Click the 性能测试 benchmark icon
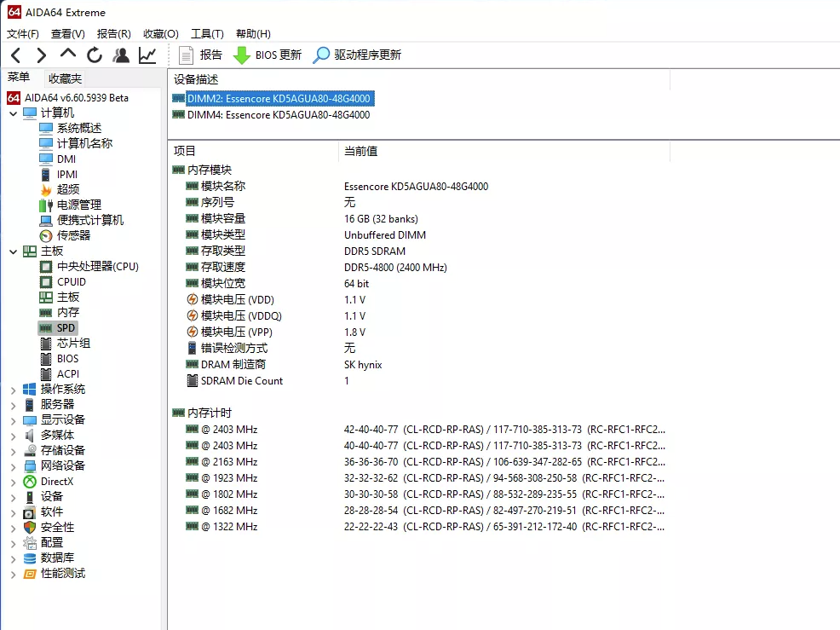The width and height of the screenshot is (840, 630). [30, 574]
